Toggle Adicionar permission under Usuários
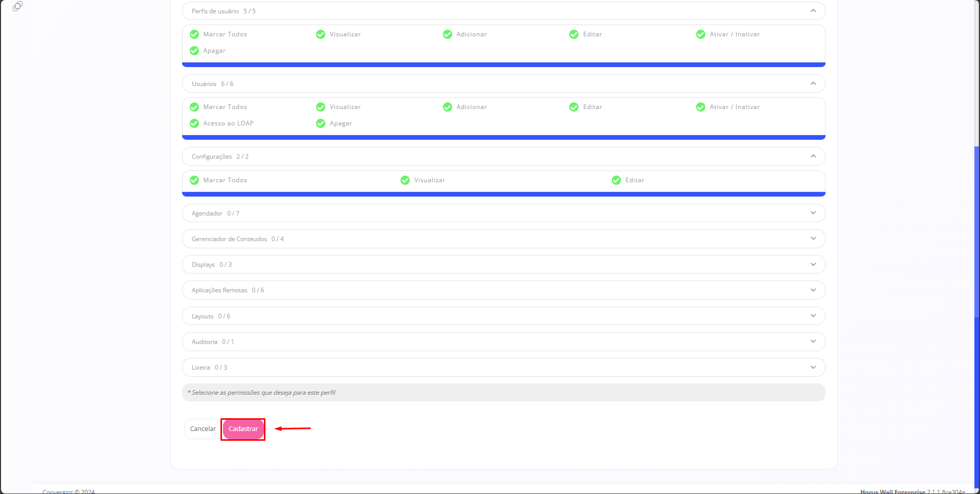 [x=448, y=107]
